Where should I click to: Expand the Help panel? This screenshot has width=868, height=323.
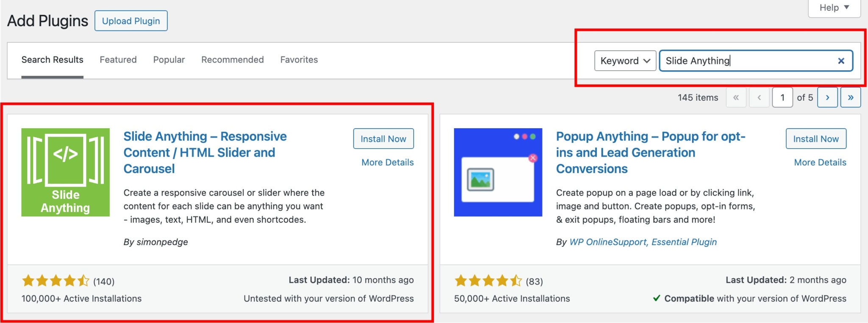pos(834,8)
